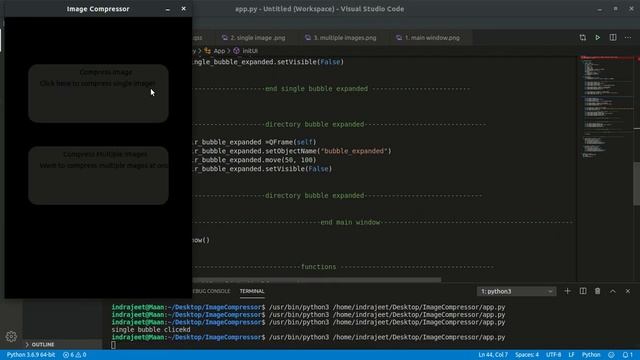
Task: Run the Python file with play icon
Action: (x=598, y=38)
